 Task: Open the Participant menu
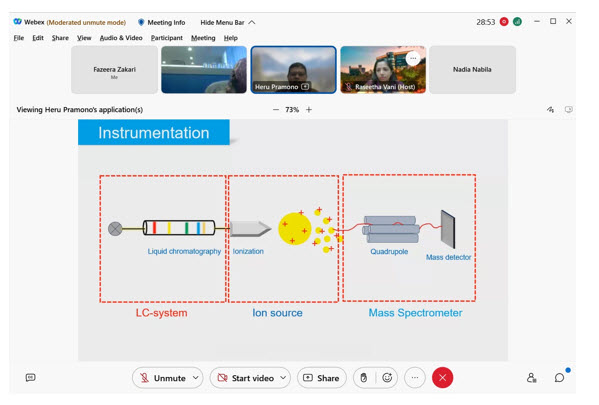pyautogui.click(x=167, y=38)
